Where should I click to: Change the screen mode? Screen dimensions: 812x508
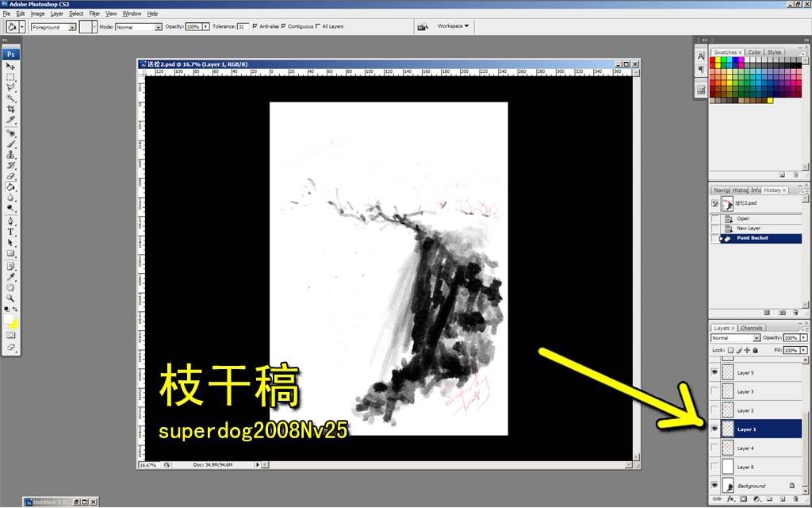(10, 348)
